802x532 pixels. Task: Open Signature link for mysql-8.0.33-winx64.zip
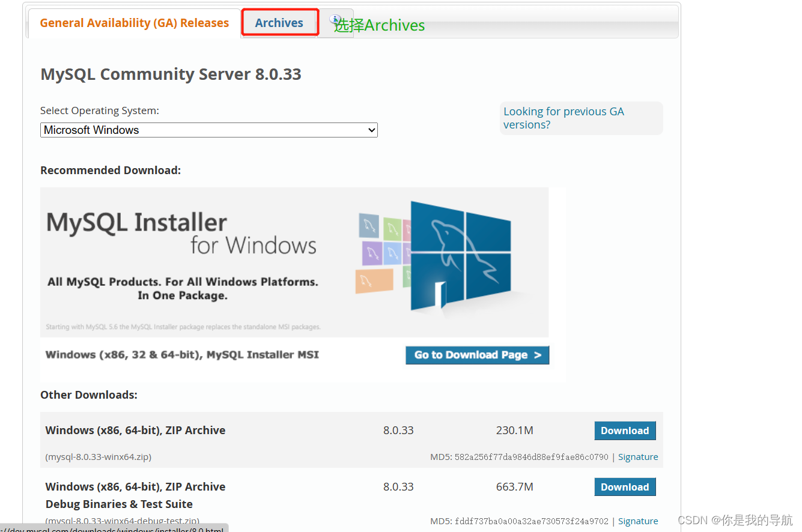click(638, 456)
